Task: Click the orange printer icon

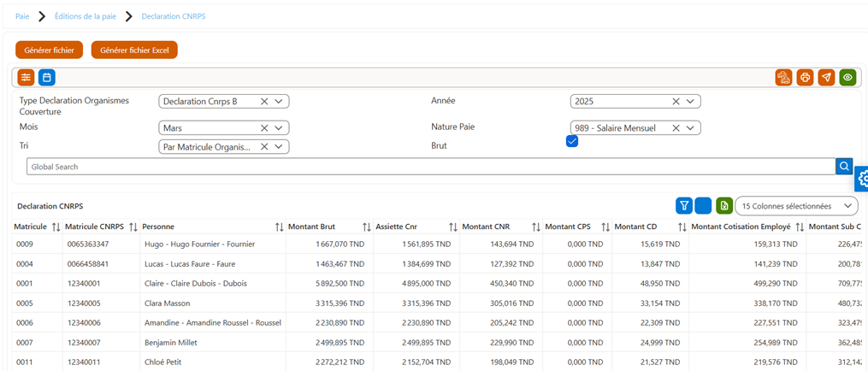Action: (805, 78)
